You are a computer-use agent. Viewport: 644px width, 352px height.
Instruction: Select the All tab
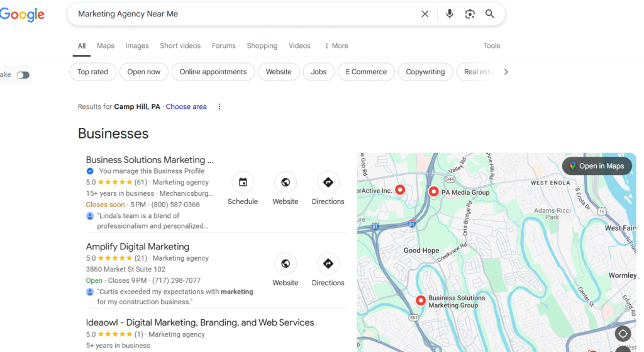pyautogui.click(x=82, y=46)
